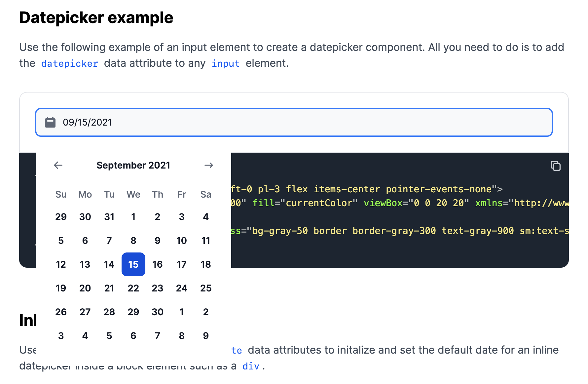Click the Sa weekday column header

tap(206, 194)
